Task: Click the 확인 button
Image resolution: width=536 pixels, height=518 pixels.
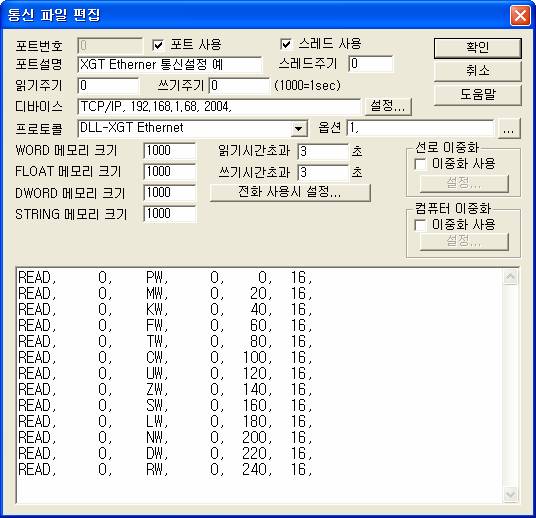Action: coord(478,48)
